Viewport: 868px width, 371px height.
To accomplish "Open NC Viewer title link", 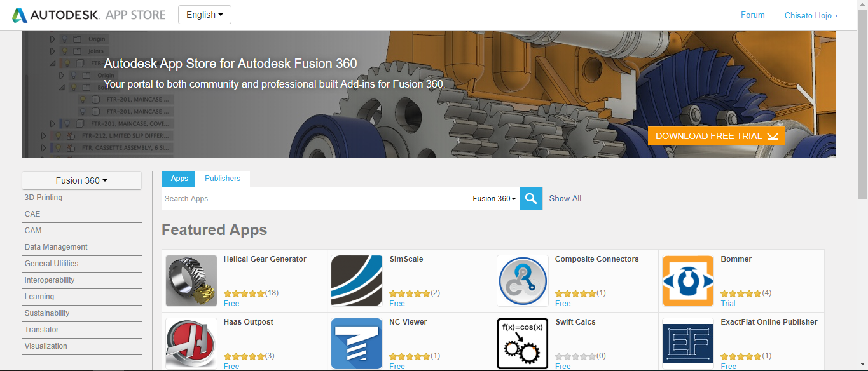I will [x=408, y=322].
